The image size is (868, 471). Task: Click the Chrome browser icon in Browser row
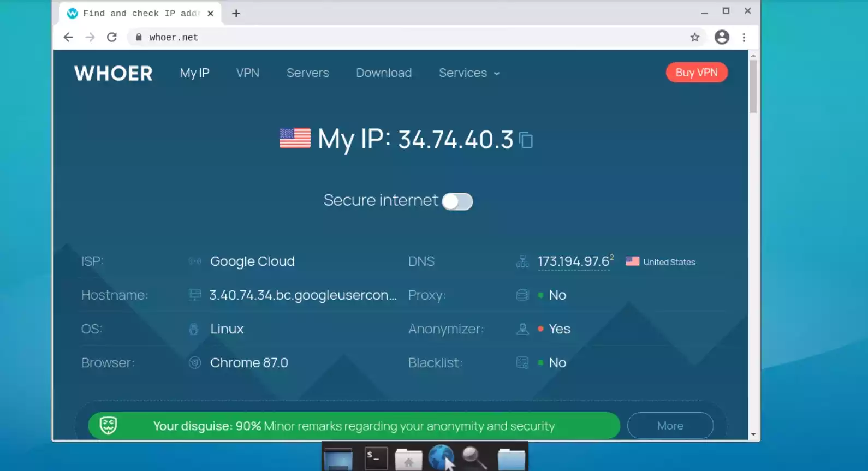(x=194, y=363)
